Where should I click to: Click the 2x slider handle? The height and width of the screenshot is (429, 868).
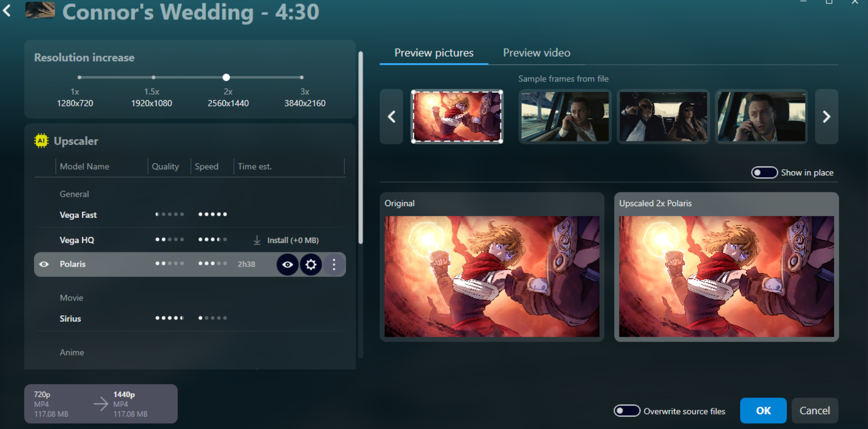(x=226, y=77)
